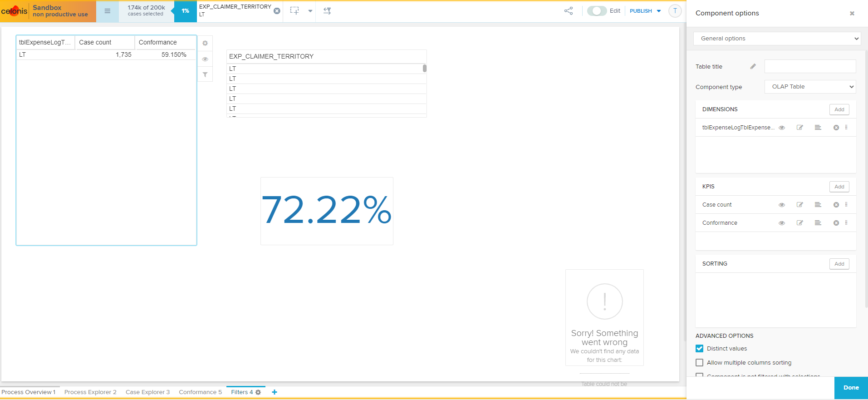Click the EXP_CLAIMER_TERRITORY list scrollbar thumb
Image resolution: width=868 pixels, height=400 pixels.
[x=425, y=68]
